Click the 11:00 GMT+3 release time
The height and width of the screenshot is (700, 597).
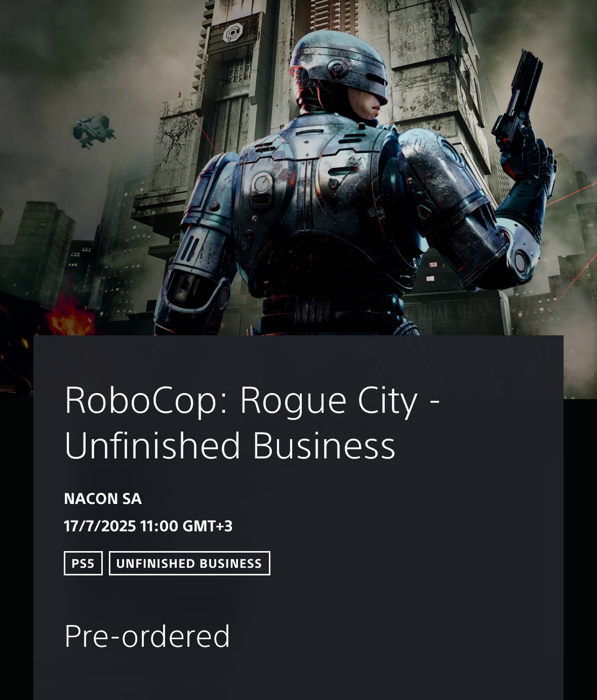[x=186, y=526]
